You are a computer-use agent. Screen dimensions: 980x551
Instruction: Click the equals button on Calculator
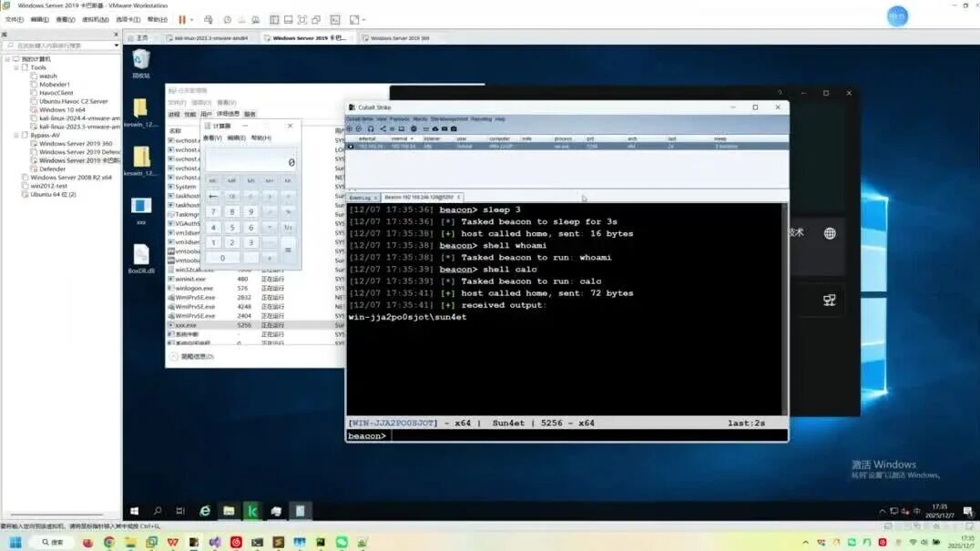[288, 250]
